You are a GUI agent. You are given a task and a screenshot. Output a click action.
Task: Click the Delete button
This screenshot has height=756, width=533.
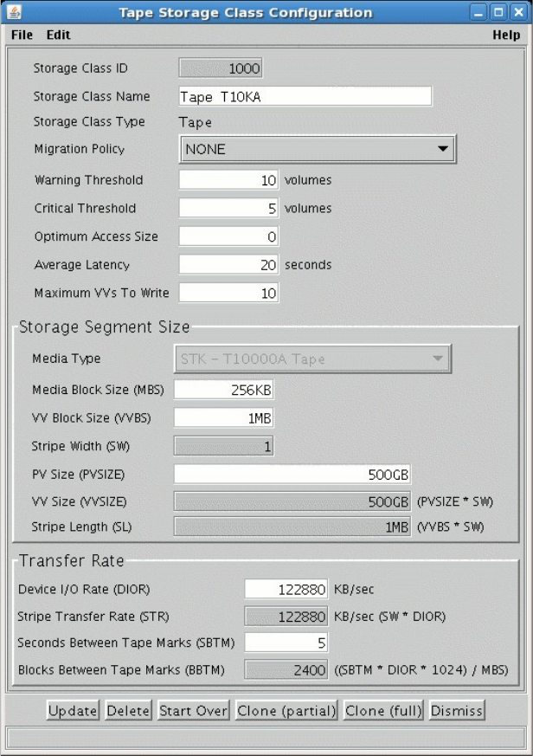pyautogui.click(x=128, y=711)
